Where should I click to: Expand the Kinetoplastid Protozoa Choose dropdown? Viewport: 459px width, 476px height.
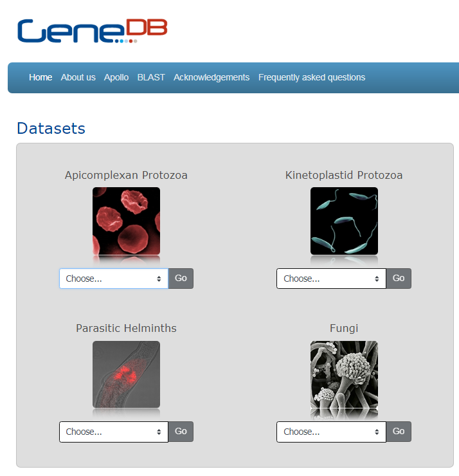[331, 279]
